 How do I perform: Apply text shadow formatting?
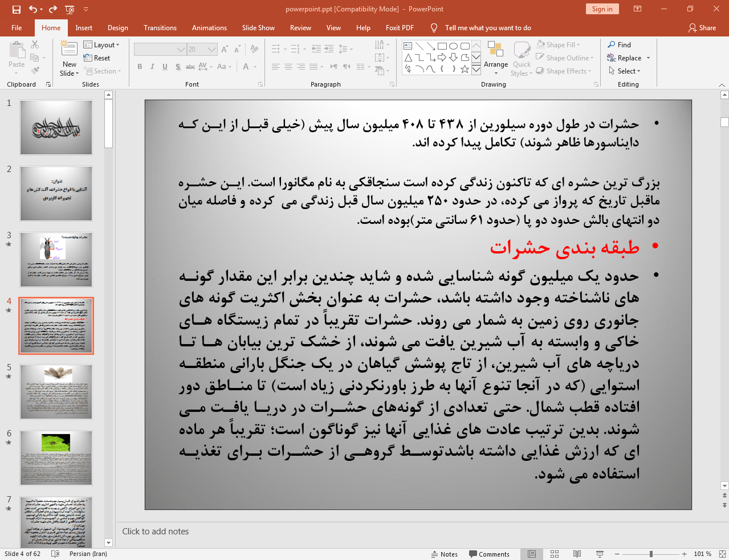point(178,67)
